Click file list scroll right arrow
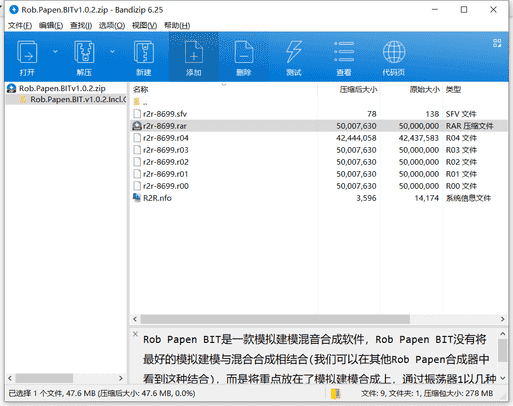The width and height of the screenshot is (513, 406). pos(502,319)
